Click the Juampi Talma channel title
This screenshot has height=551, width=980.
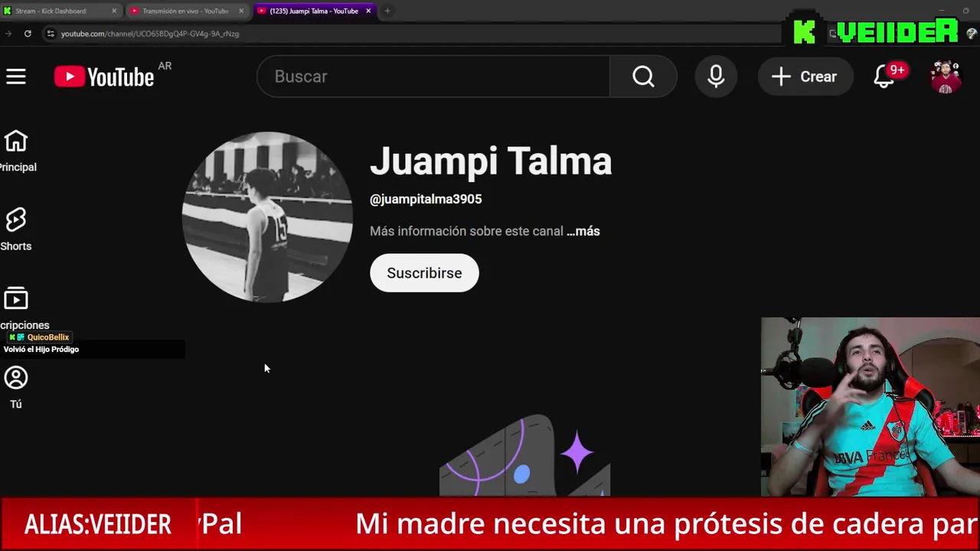[x=491, y=161]
